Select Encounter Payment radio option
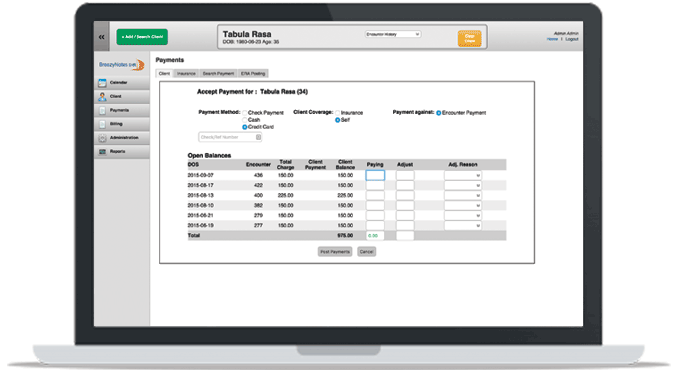Screen dimensions: 675x370 [x=439, y=113]
